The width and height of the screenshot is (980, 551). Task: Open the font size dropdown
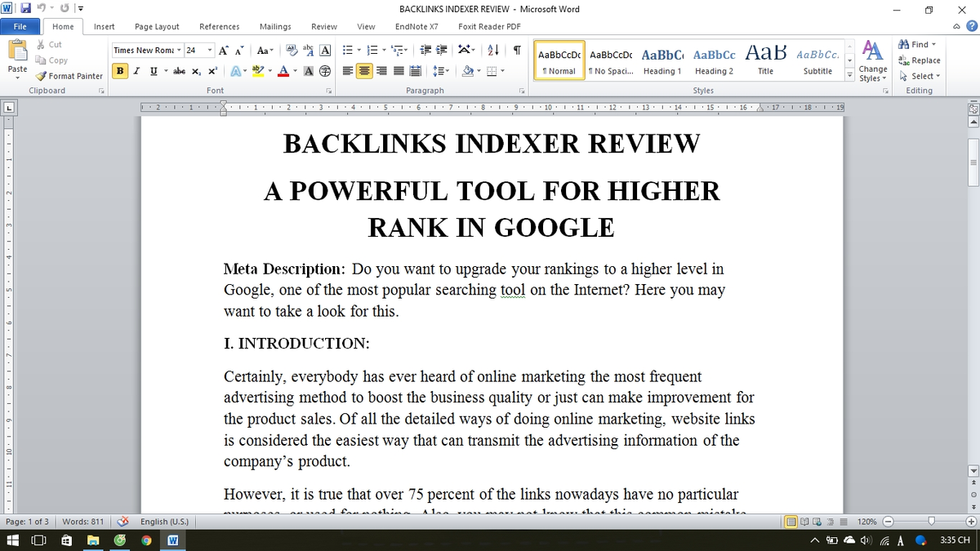click(210, 50)
